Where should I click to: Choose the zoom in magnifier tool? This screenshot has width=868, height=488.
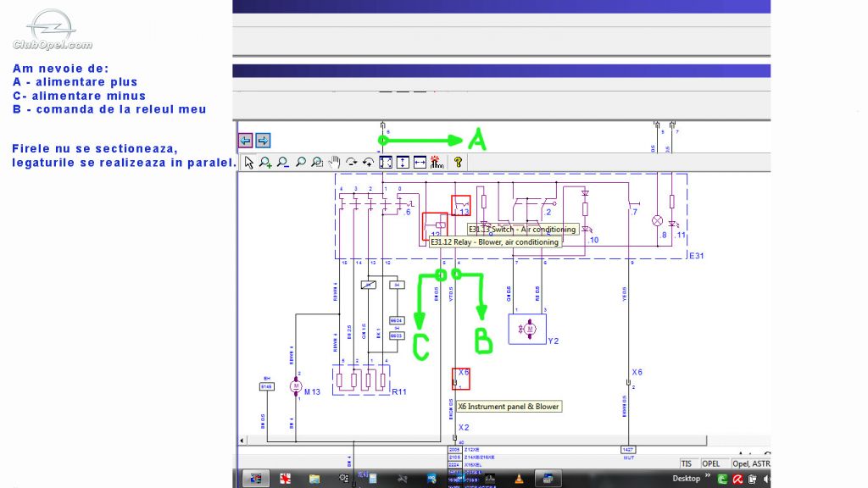265,163
